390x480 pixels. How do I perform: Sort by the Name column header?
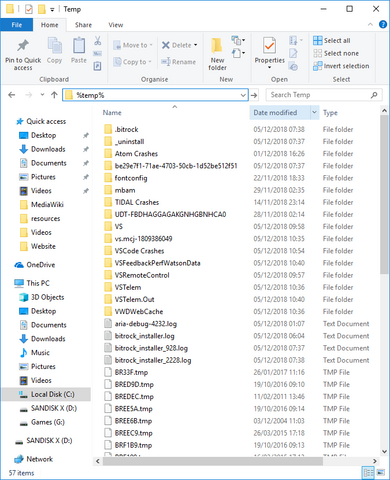pyautogui.click(x=112, y=113)
